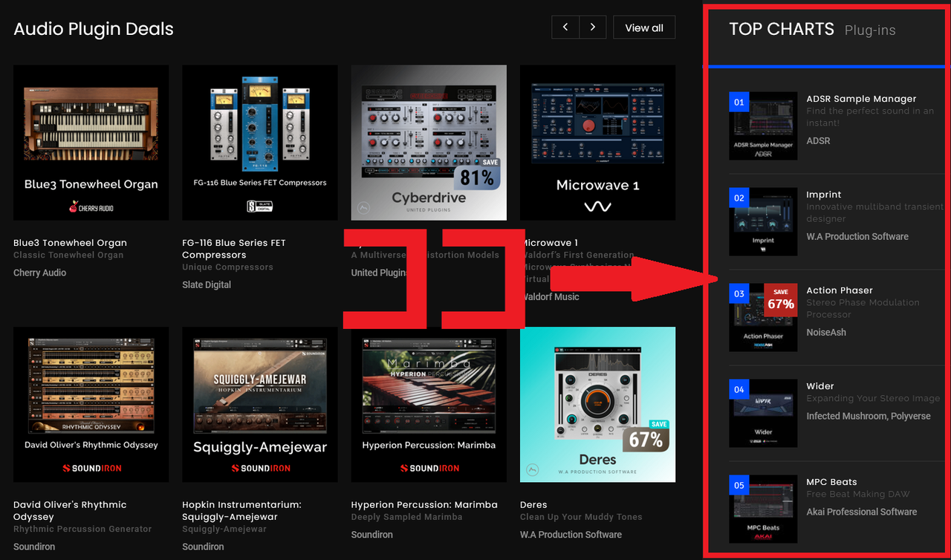The width and height of the screenshot is (951, 560).
Task: Click the Hopkin Instrumentarium: Squiggly-Amejewar title link
Action: [x=241, y=511]
